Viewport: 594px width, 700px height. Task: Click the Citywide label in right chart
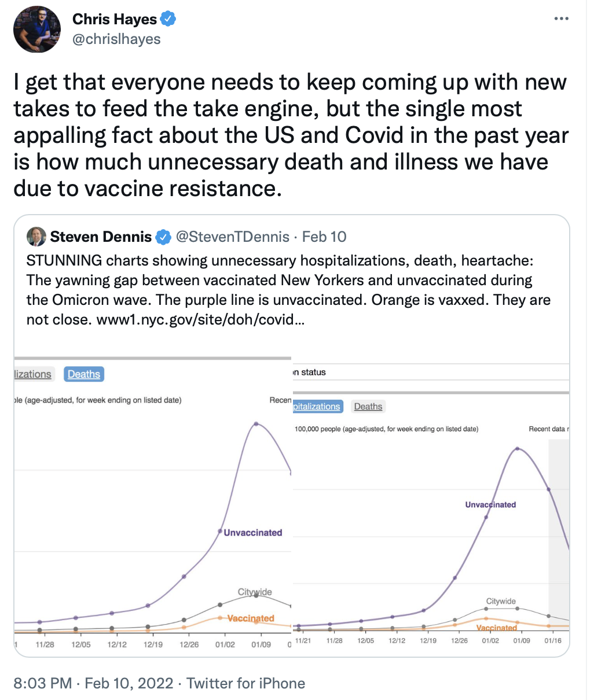(501, 601)
